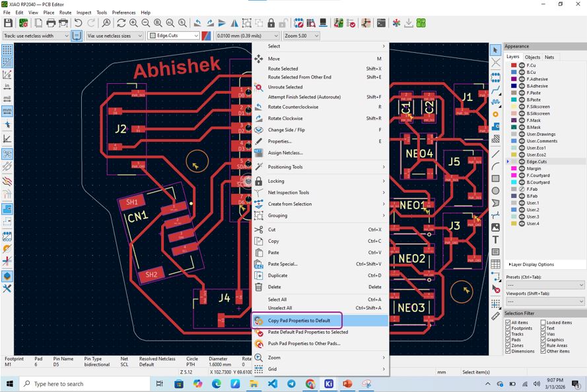Screen dimensions: 587x392
Task: Uncheck Vias in Selection Filter
Action: point(543,334)
